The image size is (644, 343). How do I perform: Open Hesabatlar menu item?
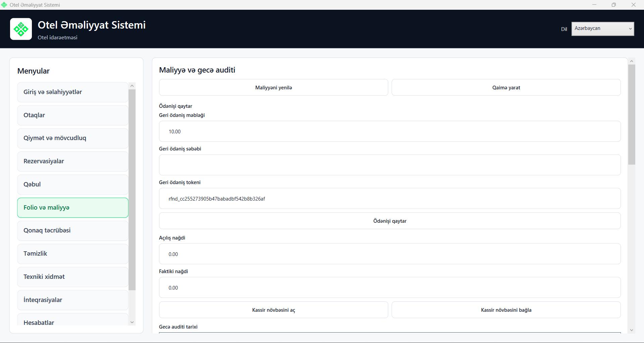[72, 319]
